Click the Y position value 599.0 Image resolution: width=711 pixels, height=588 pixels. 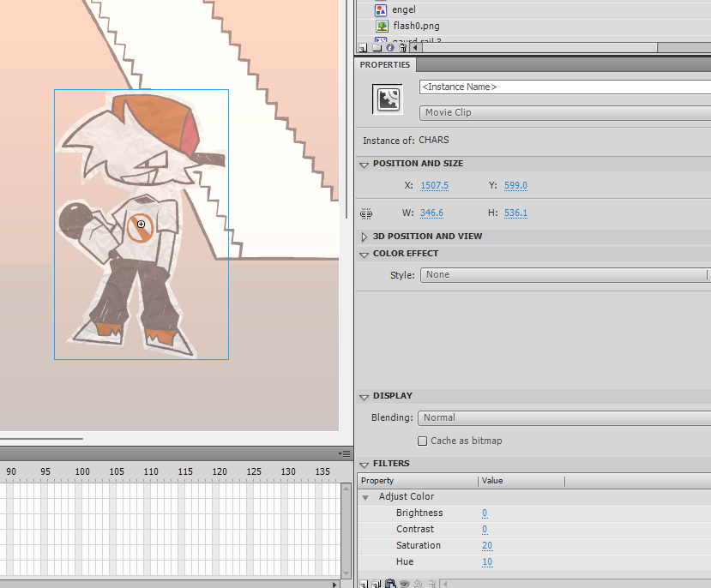(x=515, y=185)
